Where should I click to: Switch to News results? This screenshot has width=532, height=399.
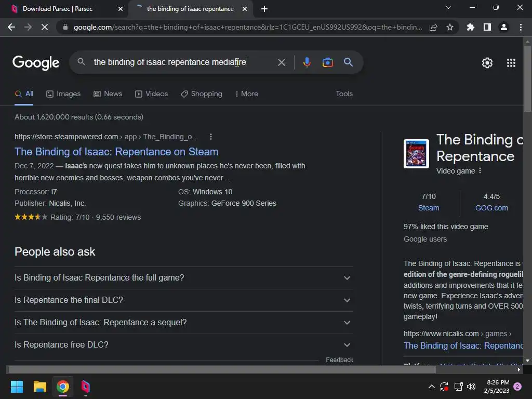[x=108, y=94]
